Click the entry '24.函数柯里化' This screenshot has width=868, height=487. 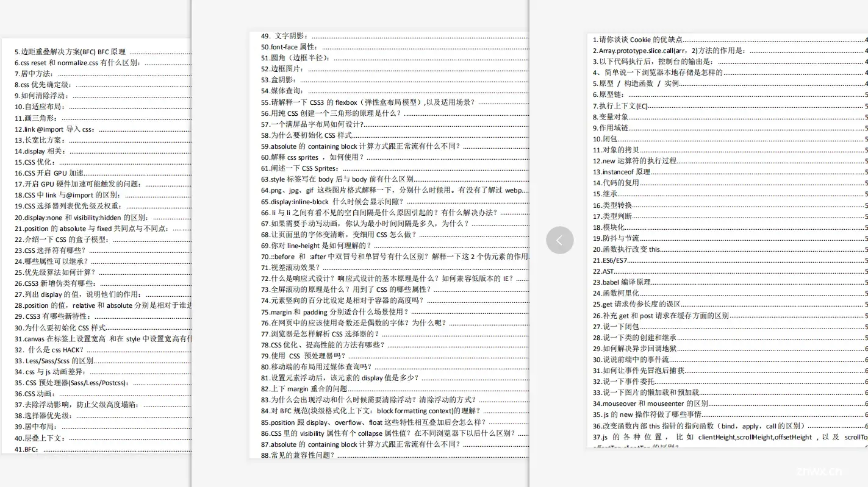pyautogui.click(x=730, y=293)
